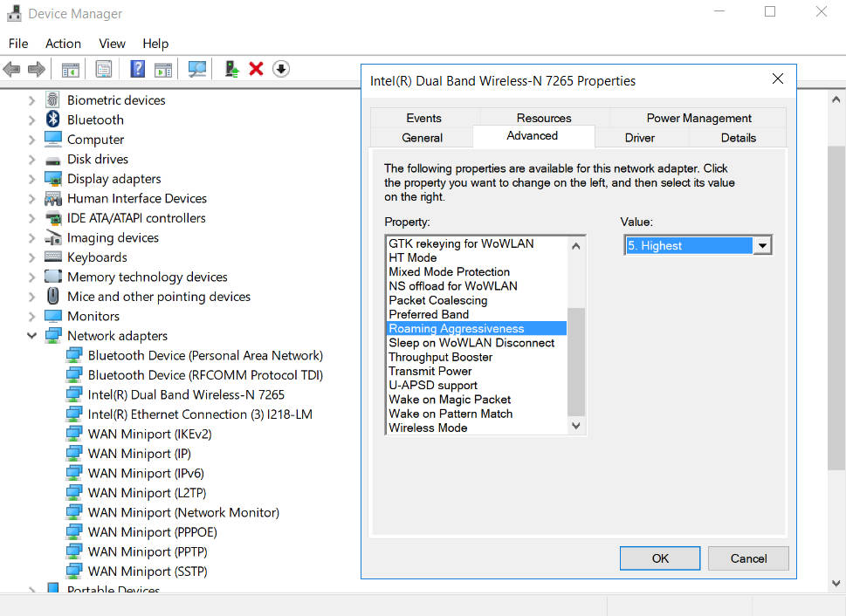Switch to the Resources tab

(x=544, y=118)
